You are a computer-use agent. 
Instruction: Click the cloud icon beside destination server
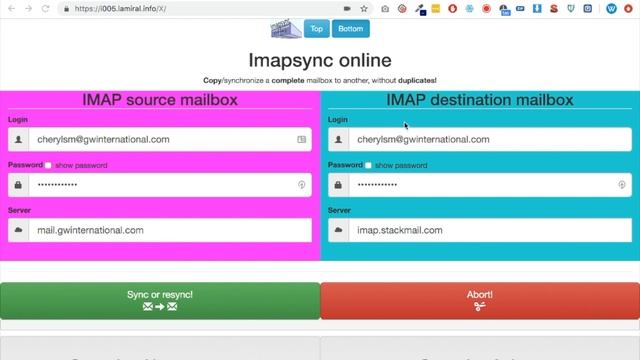(338, 230)
